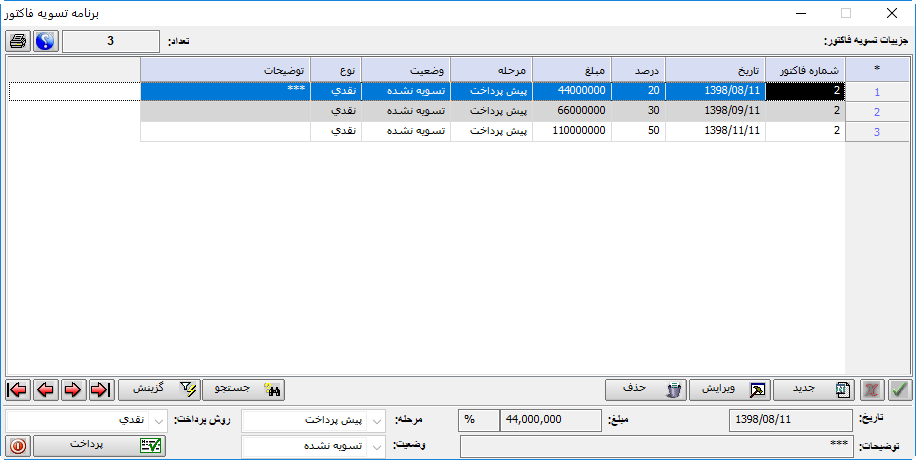Image resolution: width=916 pixels, height=460 pixels.
Task: Click the پرداخت (Pay) button
Action: pos(100,446)
